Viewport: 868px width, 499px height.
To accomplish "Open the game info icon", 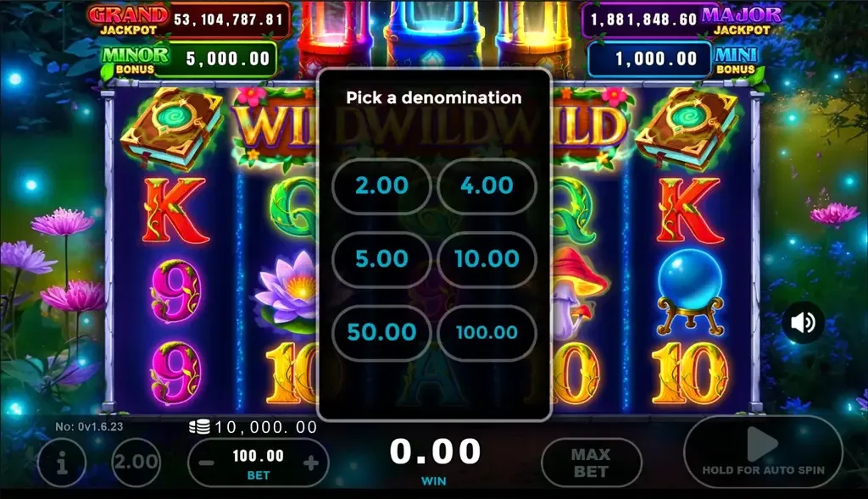I will (x=62, y=462).
